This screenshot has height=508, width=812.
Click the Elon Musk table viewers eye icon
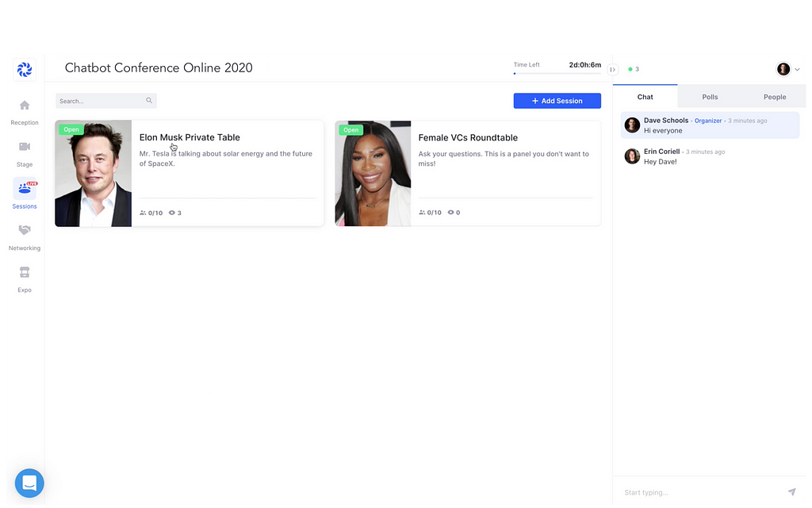pyautogui.click(x=172, y=213)
